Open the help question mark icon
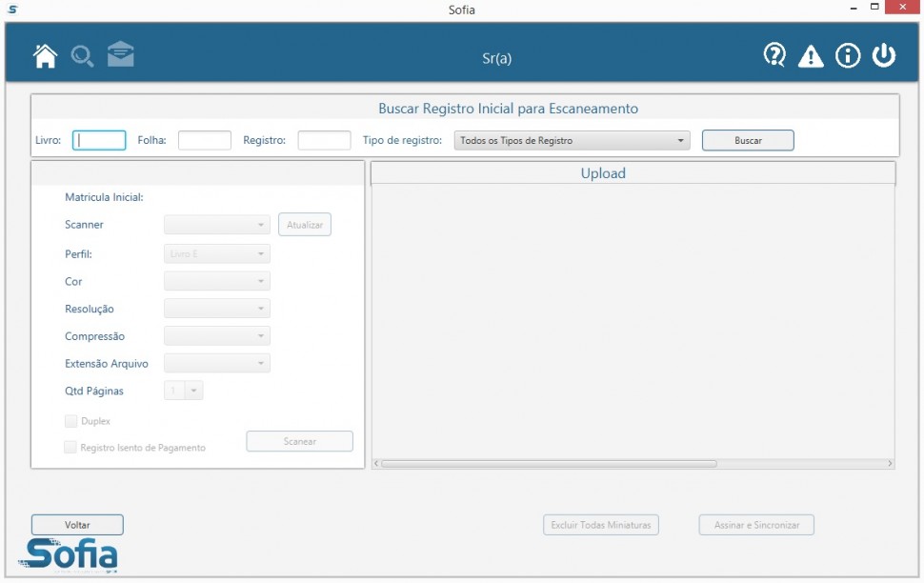 (x=774, y=56)
